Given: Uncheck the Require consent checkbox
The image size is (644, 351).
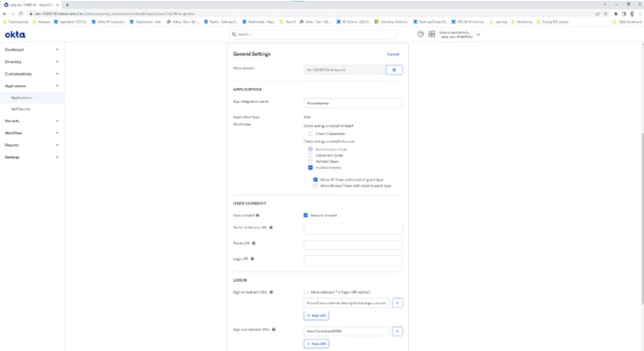Looking at the screenshot, I should pyautogui.click(x=305, y=215).
